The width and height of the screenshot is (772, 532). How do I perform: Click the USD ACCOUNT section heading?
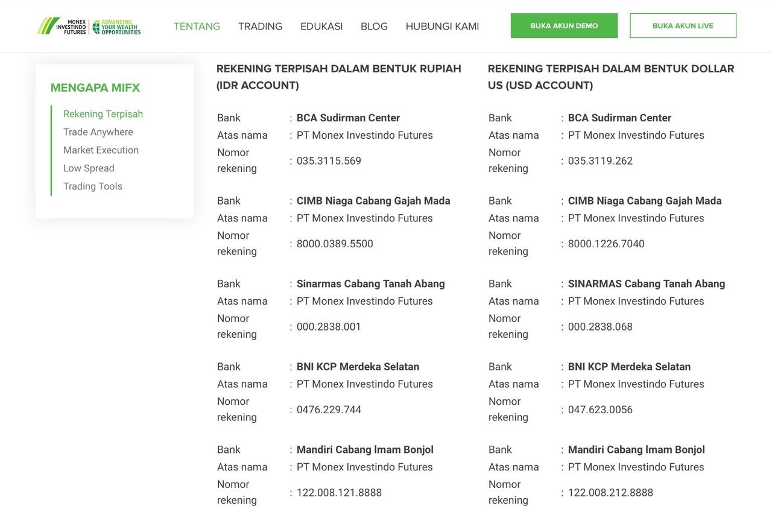coord(611,77)
